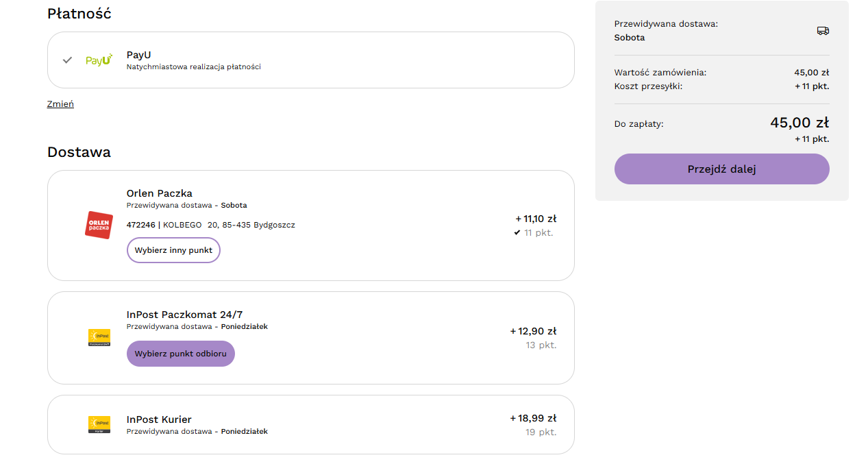Viewport: 868px width, 464px height.
Task: Click the InPost Paczkomat logo icon
Action: 99,337
